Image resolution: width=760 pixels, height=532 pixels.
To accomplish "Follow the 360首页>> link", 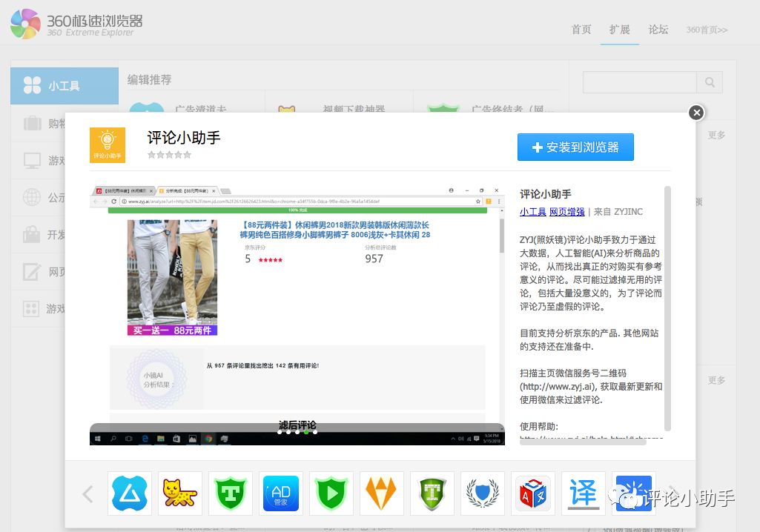I will coord(707,30).
